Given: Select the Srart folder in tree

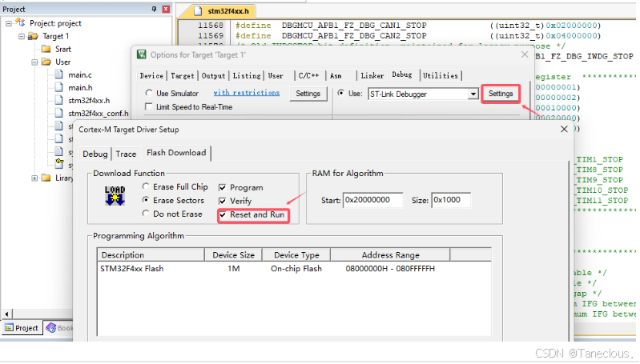Looking at the screenshot, I should pyautogui.click(x=62, y=49).
